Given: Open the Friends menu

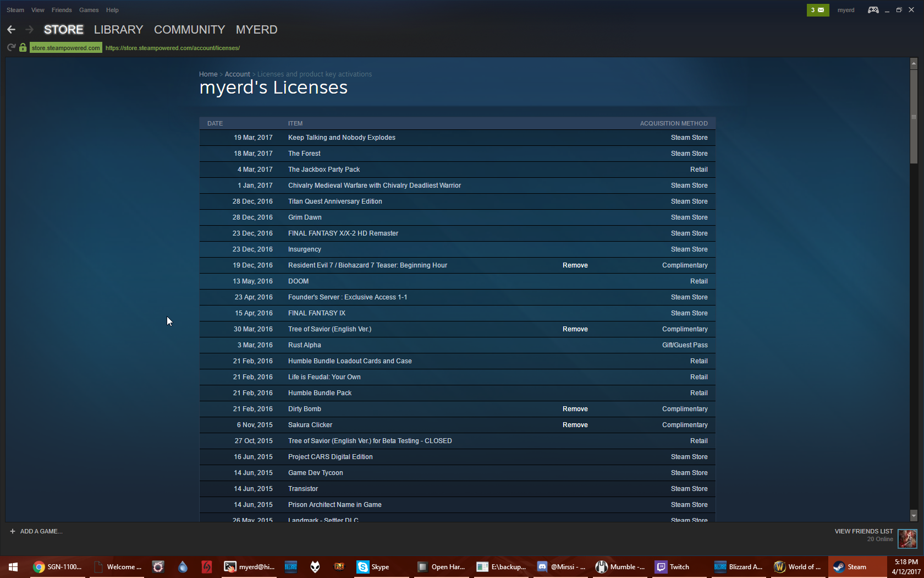Looking at the screenshot, I should 62,10.
